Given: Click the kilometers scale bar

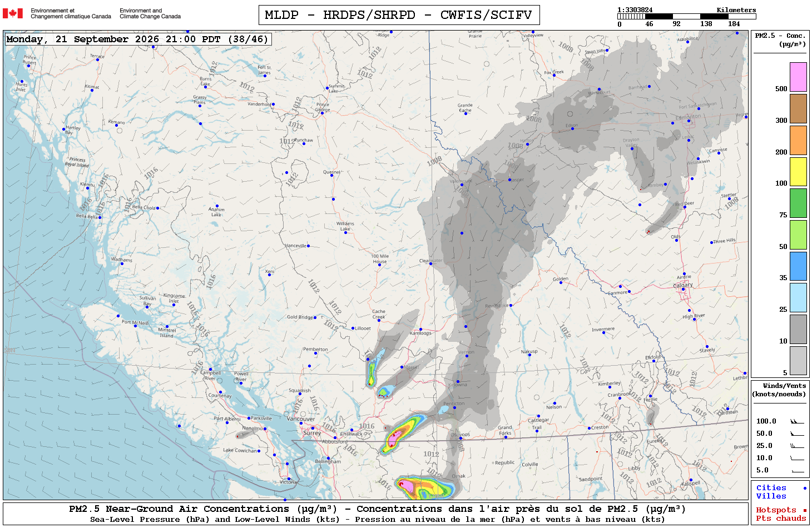Looking at the screenshot, I should (x=687, y=17).
